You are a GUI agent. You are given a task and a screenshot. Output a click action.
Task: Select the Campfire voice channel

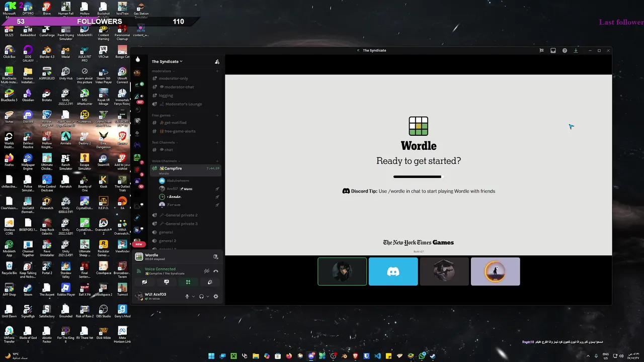click(x=186, y=170)
